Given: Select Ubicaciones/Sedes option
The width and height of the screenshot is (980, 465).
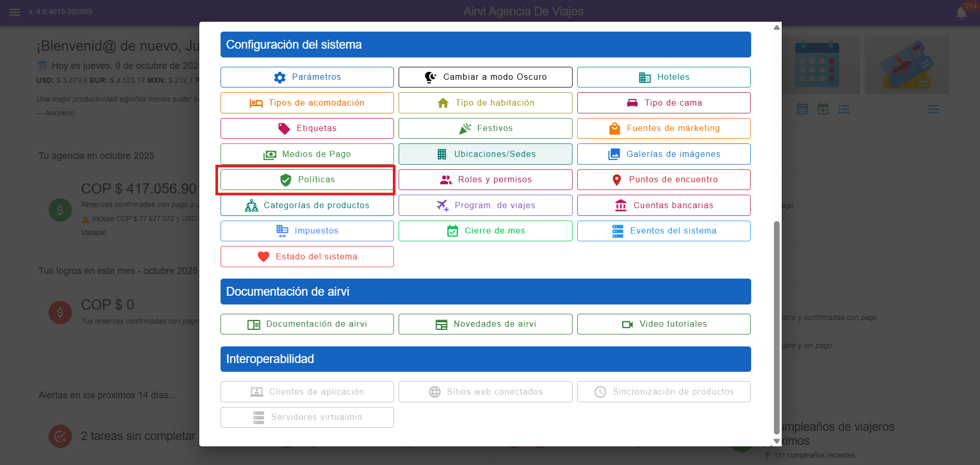Looking at the screenshot, I should click(x=485, y=154).
